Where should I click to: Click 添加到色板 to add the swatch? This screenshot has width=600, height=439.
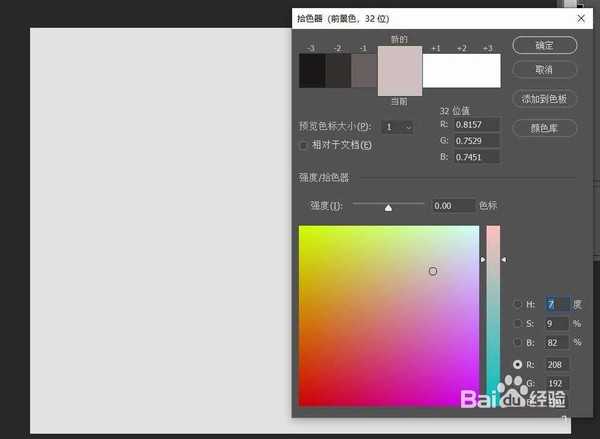click(x=544, y=99)
